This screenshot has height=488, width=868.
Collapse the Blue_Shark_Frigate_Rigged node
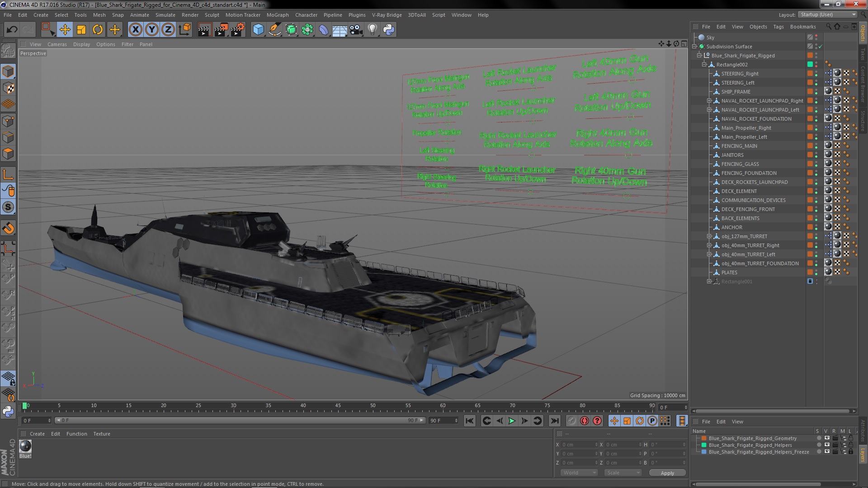click(698, 55)
